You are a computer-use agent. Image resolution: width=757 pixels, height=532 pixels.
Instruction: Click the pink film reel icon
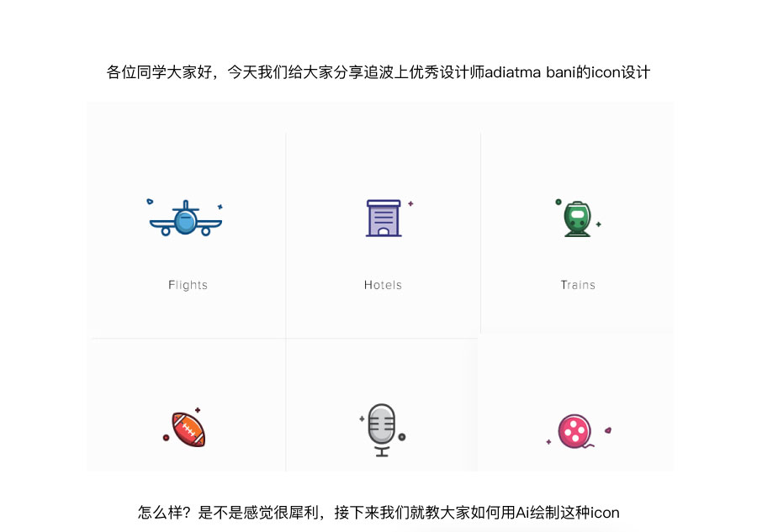point(574,431)
